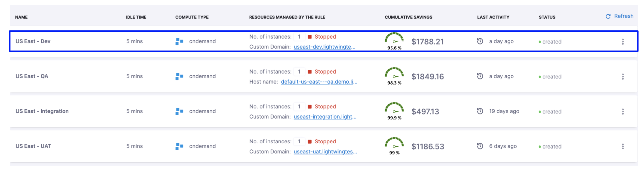Image resolution: width=644 pixels, height=170 pixels.
Task: Open the US East - Dev kebab menu
Action: pos(623,42)
